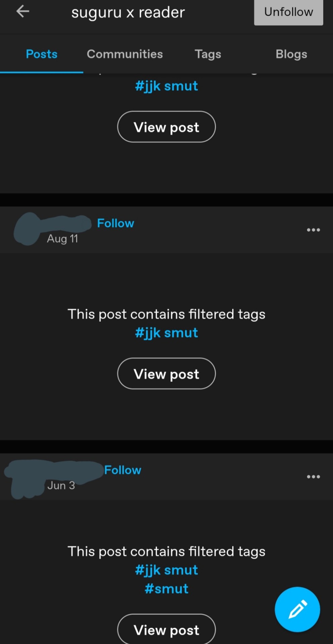Switch to the Tags tab
The image size is (333, 644).
pos(208,54)
